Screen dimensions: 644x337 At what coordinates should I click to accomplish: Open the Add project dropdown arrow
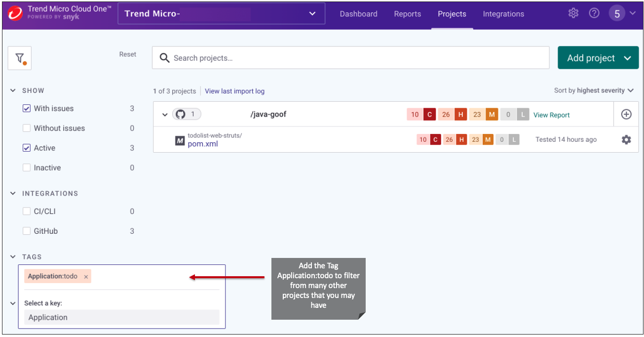pyautogui.click(x=627, y=58)
